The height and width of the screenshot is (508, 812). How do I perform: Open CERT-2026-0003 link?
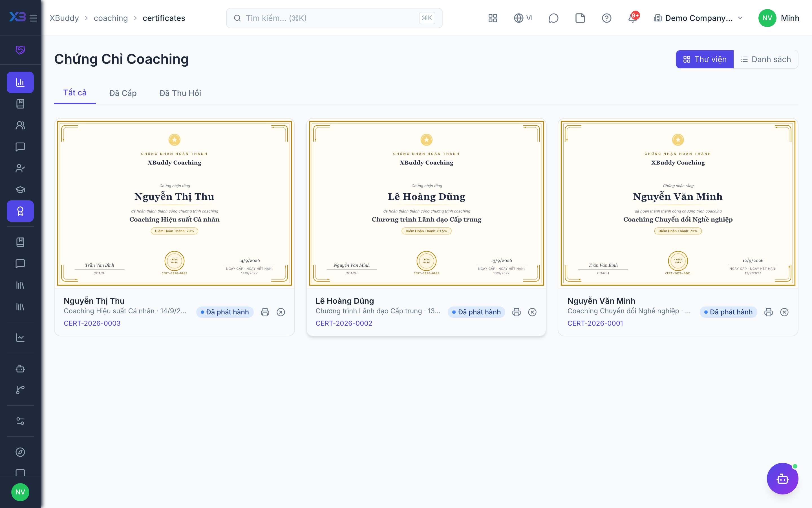(92, 323)
